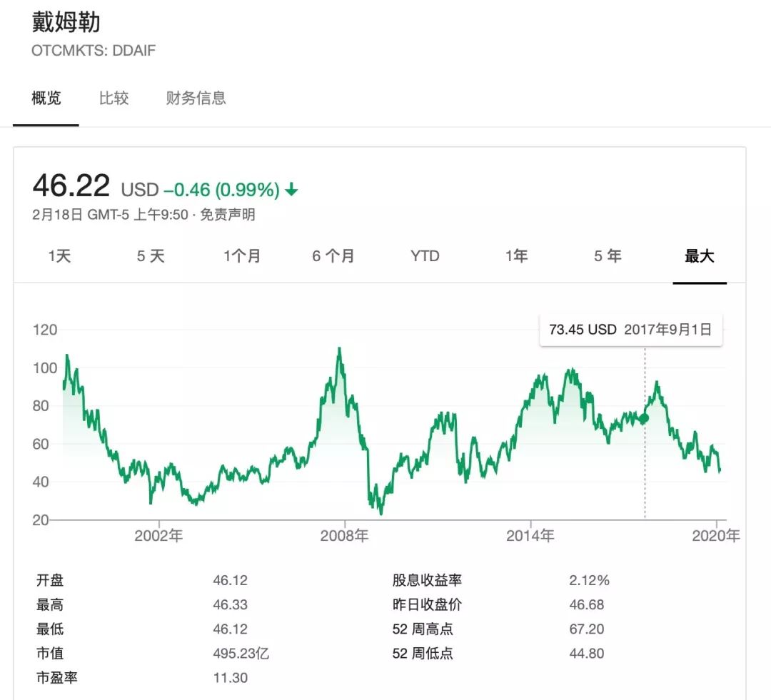
Task: Click the 市盈率 value 11.30
Action: [230, 678]
